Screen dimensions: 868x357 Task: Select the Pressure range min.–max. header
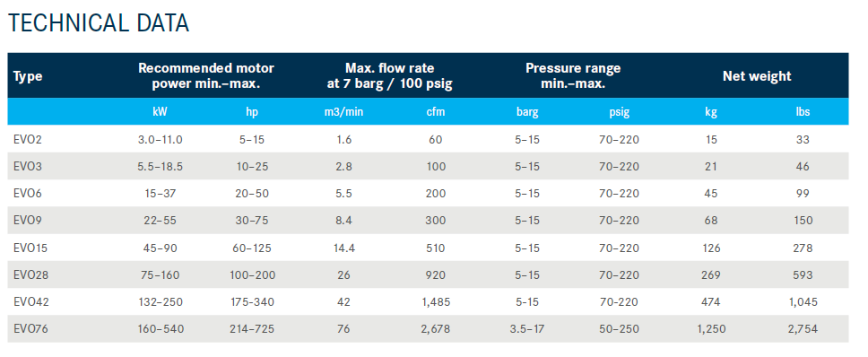[573, 76]
